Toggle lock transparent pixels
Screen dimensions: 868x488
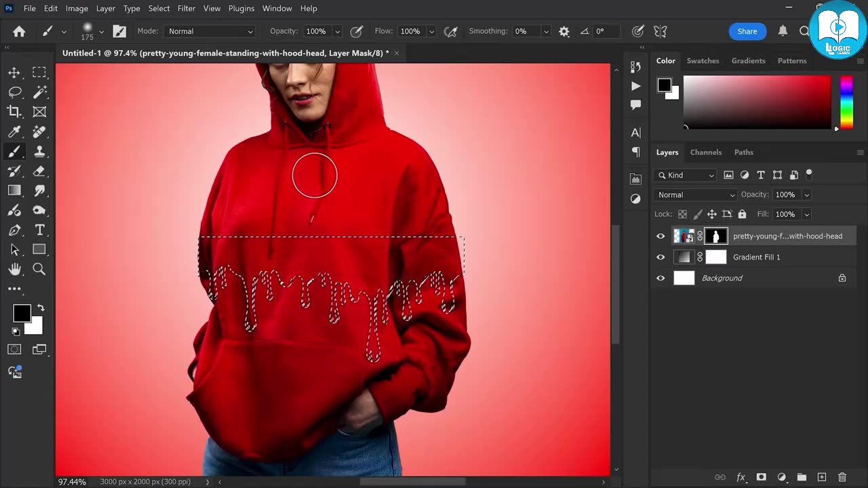682,214
